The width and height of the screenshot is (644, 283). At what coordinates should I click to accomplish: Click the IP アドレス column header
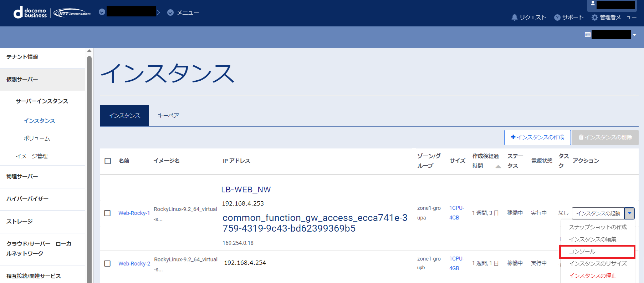point(236,161)
